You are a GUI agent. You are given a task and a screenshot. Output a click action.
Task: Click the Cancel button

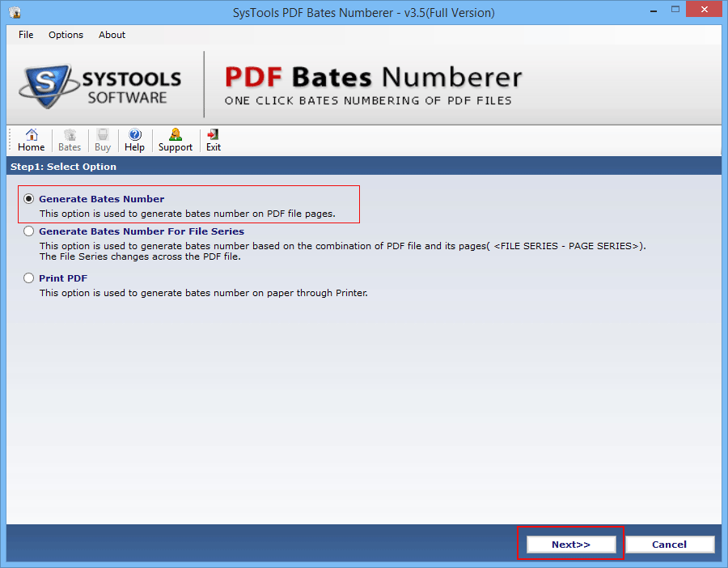coord(670,545)
